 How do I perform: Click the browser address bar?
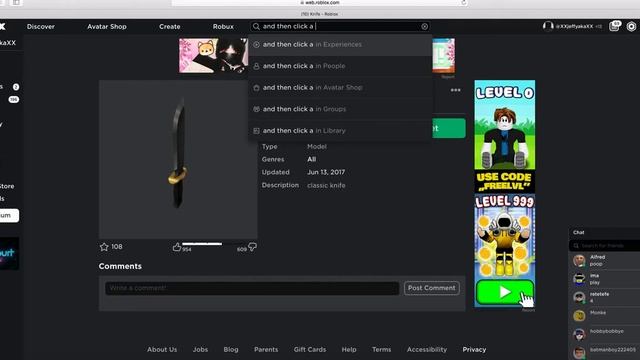point(320,3)
